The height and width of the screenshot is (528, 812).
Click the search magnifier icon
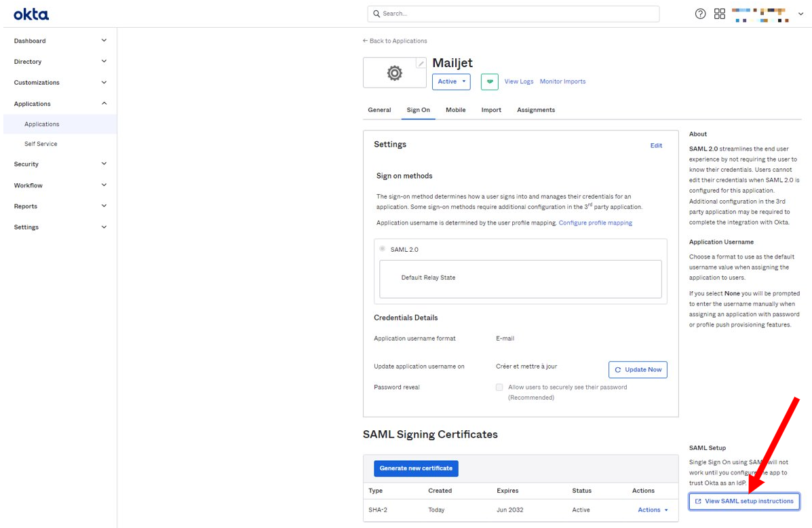click(376, 14)
